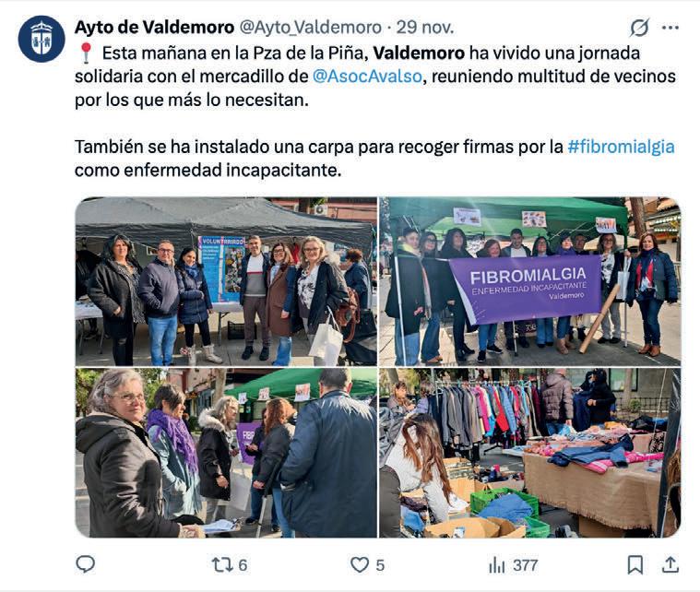The height and width of the screenshot is (592, 700).
Task: Open view analytics bar chart icon
Action: tap(497, 565)
